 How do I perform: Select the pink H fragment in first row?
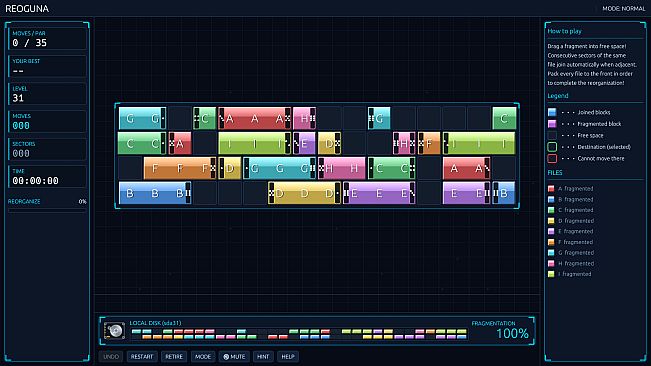click(x=304, y=119)
